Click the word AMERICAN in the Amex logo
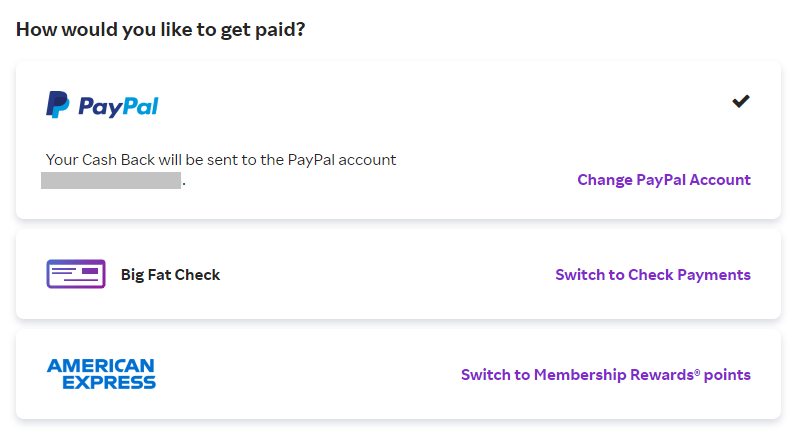The height and width of the screenshot is (434, 792). 101,366
